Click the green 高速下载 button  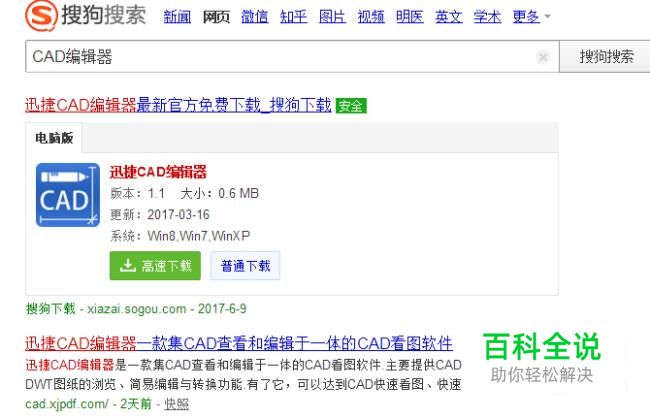tap(155, 265)
